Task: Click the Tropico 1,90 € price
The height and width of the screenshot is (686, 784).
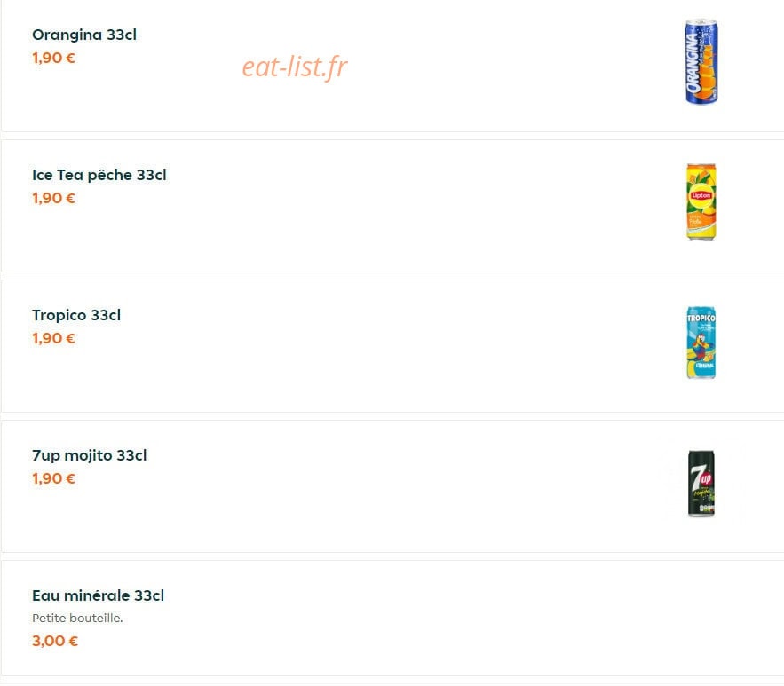Action: pos(53,339)
